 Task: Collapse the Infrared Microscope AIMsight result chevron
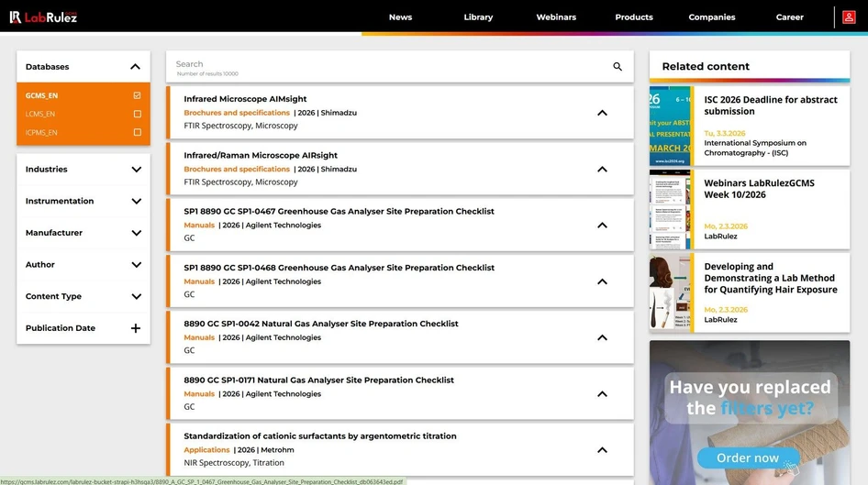tap(602, 113)
